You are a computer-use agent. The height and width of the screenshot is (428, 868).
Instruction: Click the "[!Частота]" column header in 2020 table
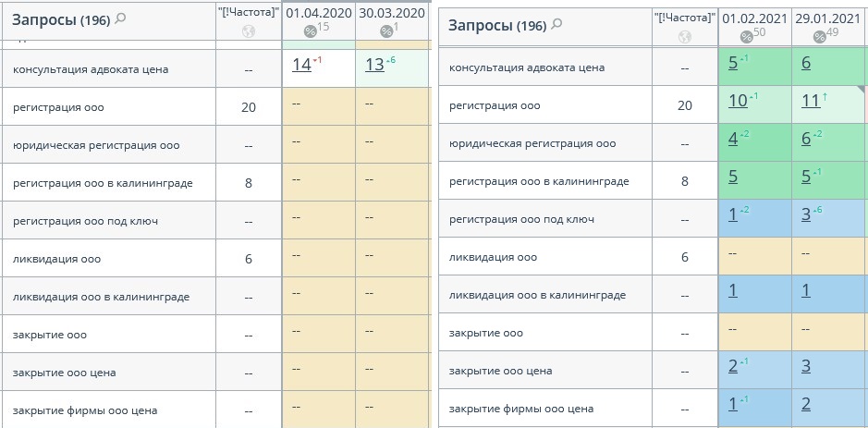[x=249, y=13]
